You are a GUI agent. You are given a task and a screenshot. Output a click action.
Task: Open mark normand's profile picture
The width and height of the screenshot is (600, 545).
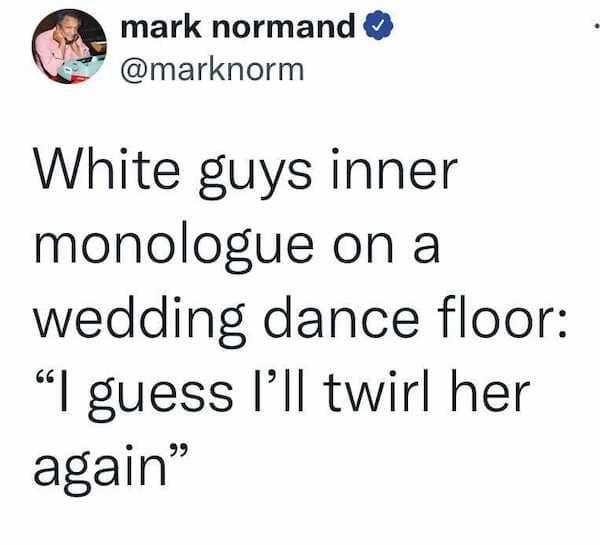point(69,46)
